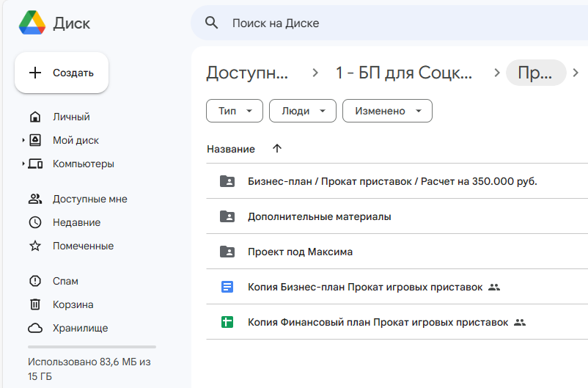Open the Тип filter dropdown
Viewport: 588px width, 388px height.
[235, 111]
